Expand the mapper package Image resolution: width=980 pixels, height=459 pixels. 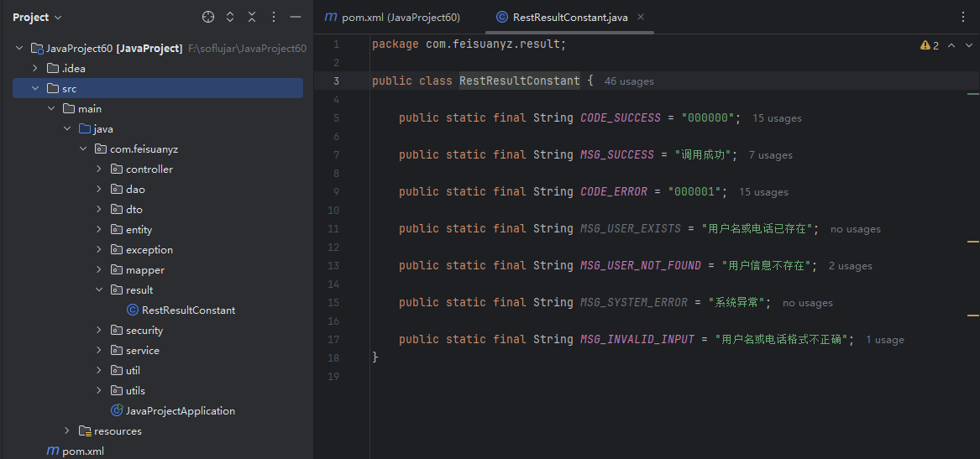99,270
